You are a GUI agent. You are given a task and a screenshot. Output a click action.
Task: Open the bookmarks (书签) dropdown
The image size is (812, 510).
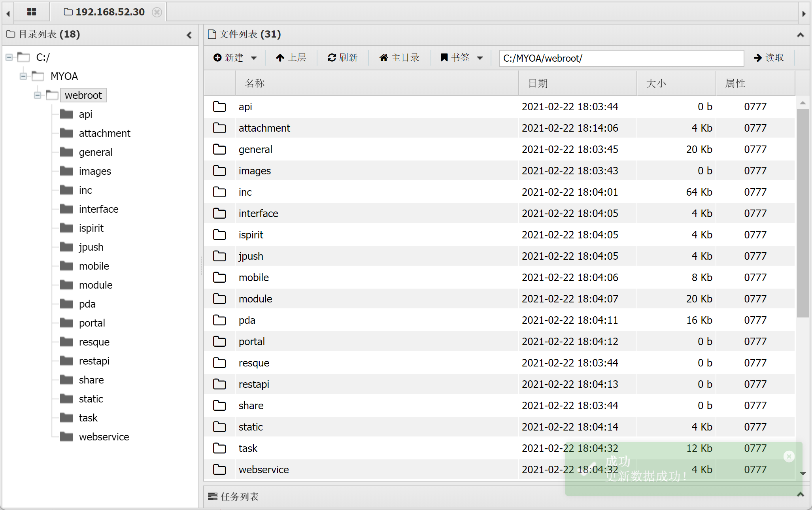(x=461, y=58)
